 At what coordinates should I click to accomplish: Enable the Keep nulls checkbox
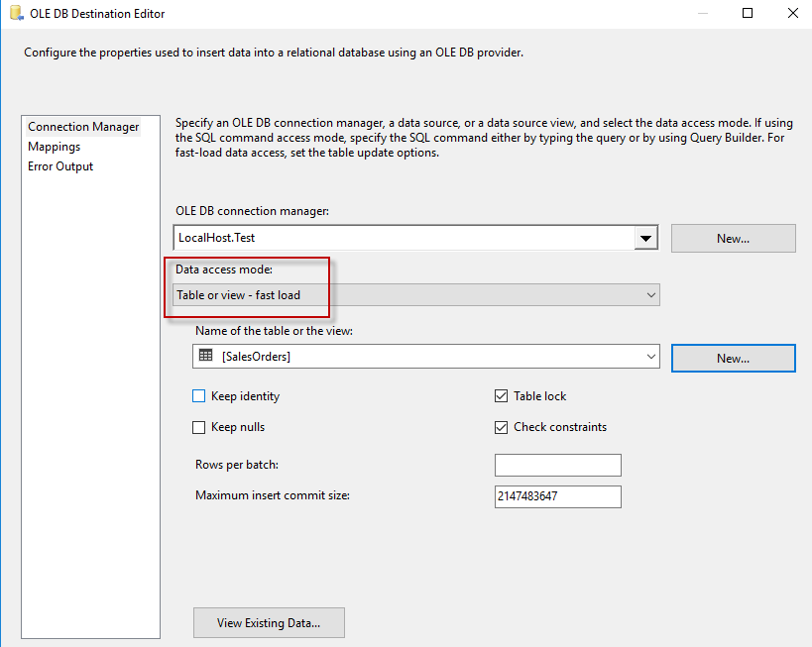coord(198,428)
